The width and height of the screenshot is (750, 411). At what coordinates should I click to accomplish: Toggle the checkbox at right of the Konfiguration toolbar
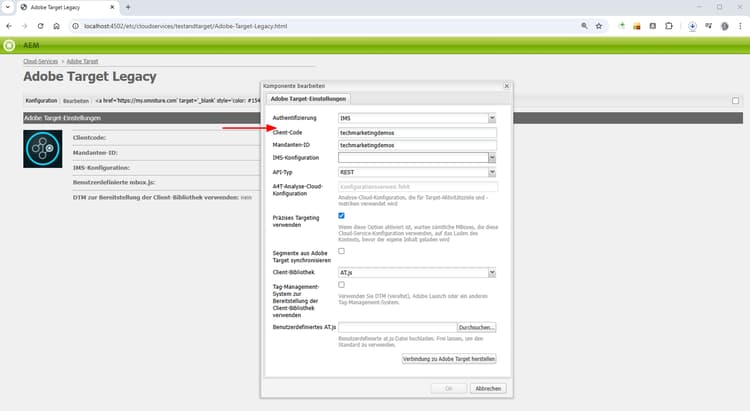736,100
